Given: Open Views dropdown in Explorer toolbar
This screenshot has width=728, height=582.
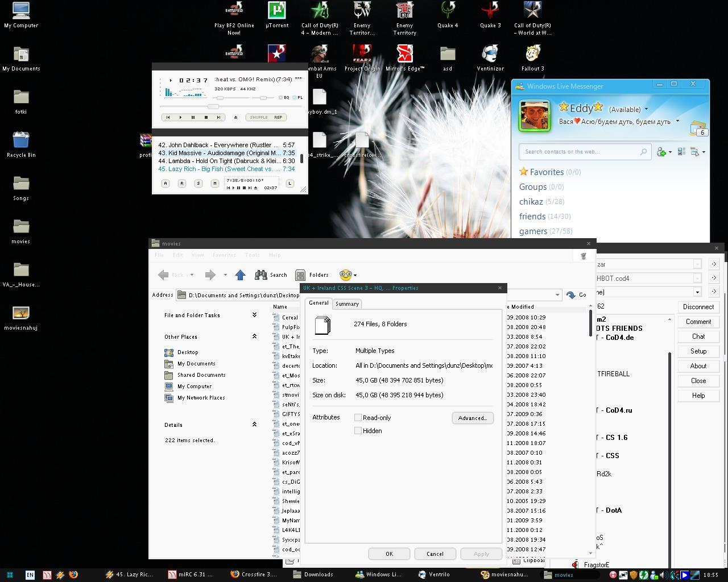Looking at the screenshot, I should pyautogui.click(x=348, y=275).
